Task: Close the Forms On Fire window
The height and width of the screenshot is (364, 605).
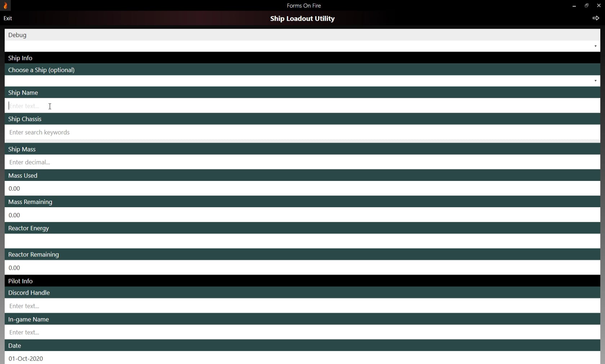Action: click(x=599, y=5)
